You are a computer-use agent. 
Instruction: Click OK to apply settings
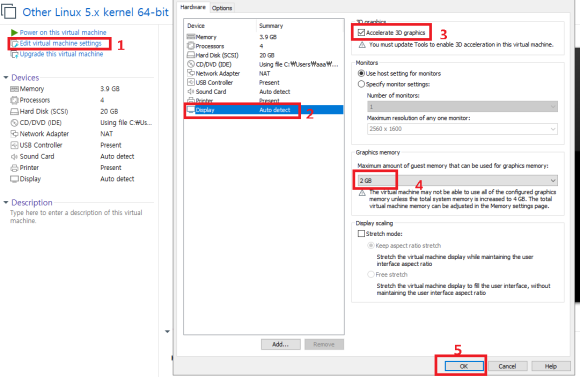tap(464, 366)
